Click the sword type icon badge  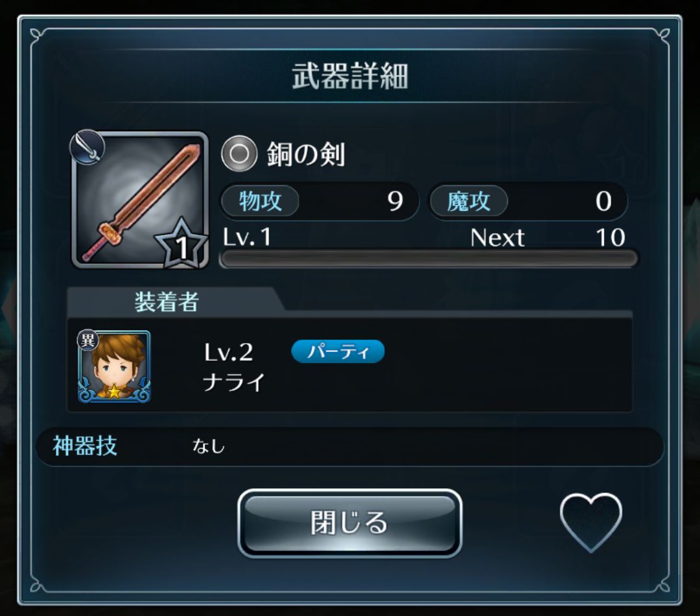(87, 147)
